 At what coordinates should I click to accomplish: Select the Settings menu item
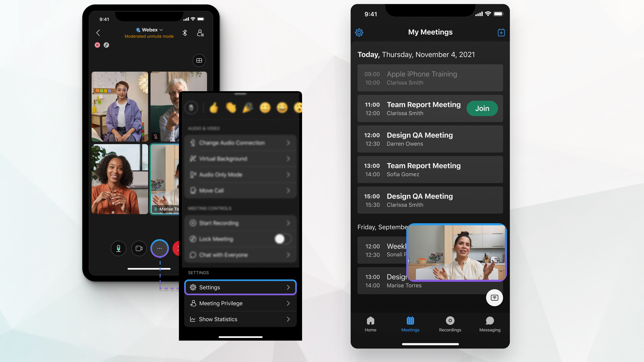tap(240, 287)
